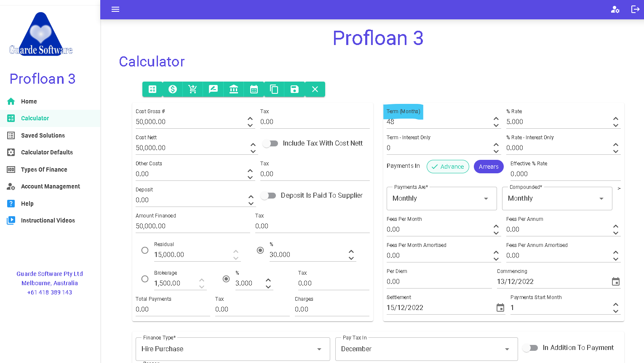Open the Commencing date picker calendar icon
Viewport: 644px width, 363px height.
616,281
